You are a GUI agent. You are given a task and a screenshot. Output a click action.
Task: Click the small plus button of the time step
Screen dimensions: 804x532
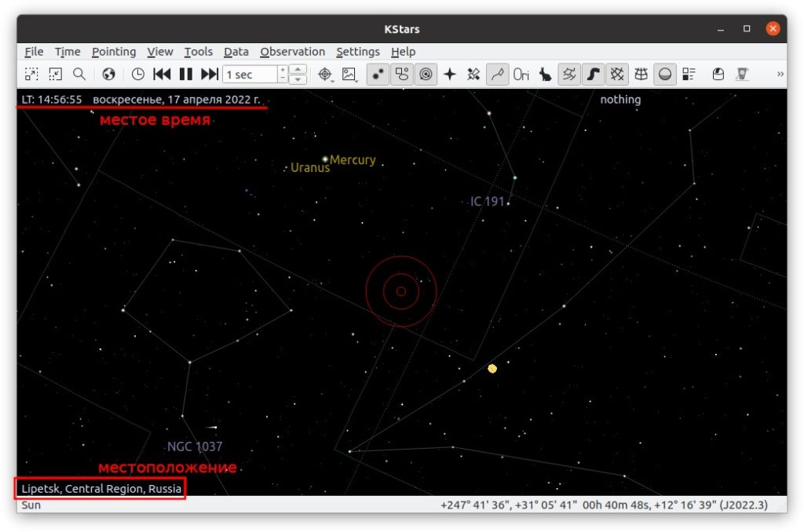(x=282, y=70)
